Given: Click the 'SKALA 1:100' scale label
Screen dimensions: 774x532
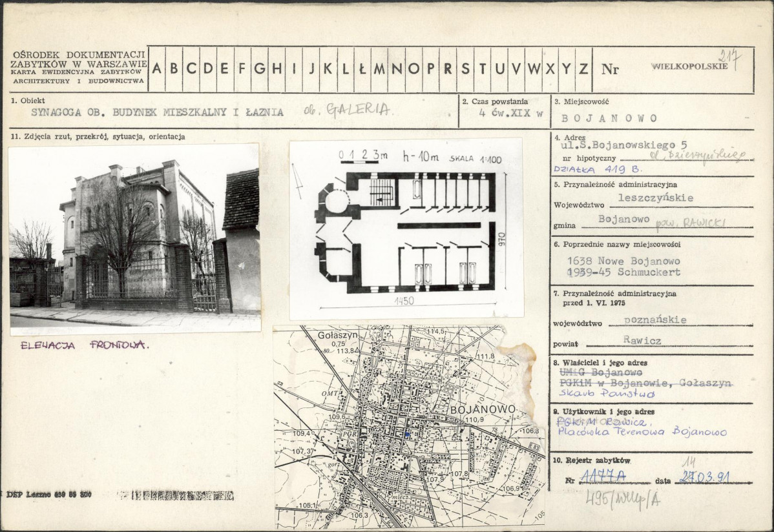Looking at the screenshot, I should click(475, 159).
